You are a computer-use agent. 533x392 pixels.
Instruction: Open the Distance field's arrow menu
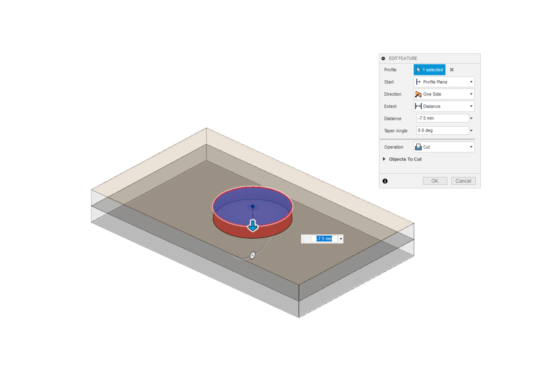point(471,118)
